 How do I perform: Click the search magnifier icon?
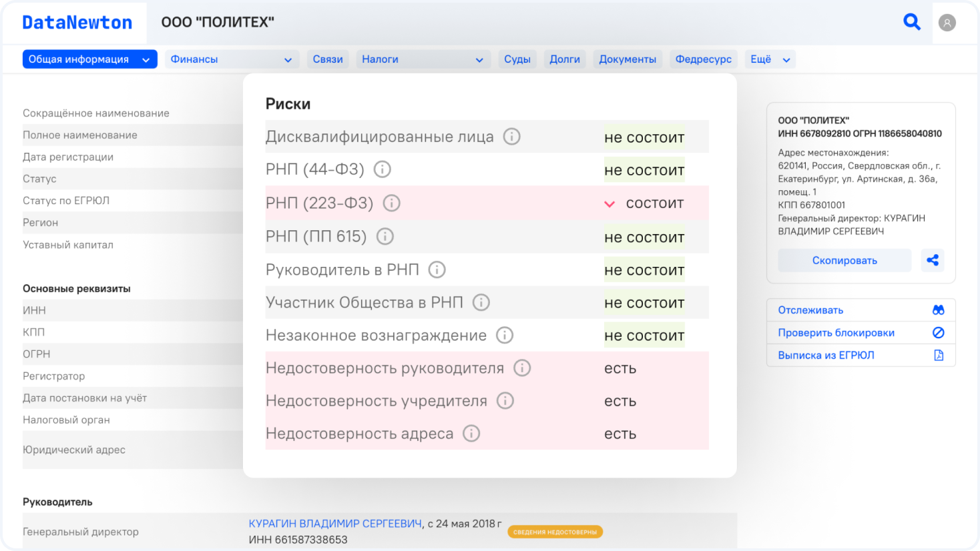point(911,22)
